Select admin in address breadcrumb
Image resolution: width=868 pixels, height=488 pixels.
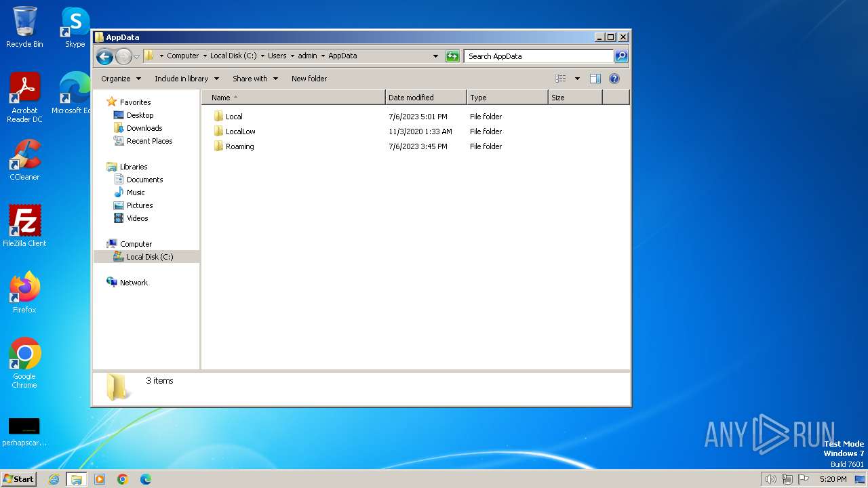[x=307, y=56]
